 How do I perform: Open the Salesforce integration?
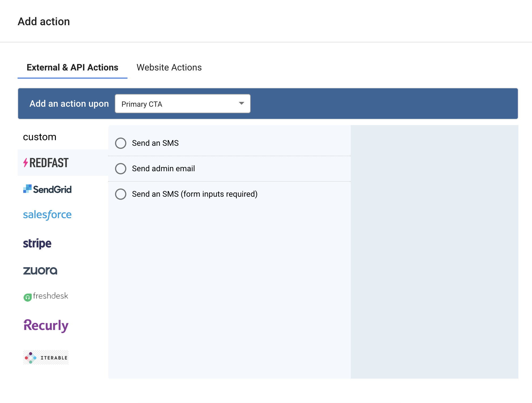tap(47, 215)
